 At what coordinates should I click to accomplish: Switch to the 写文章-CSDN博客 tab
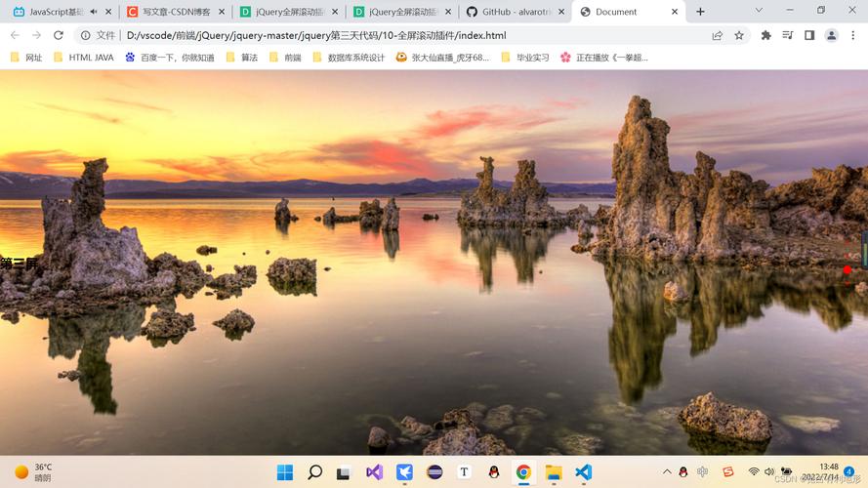(x=177, y=12)
